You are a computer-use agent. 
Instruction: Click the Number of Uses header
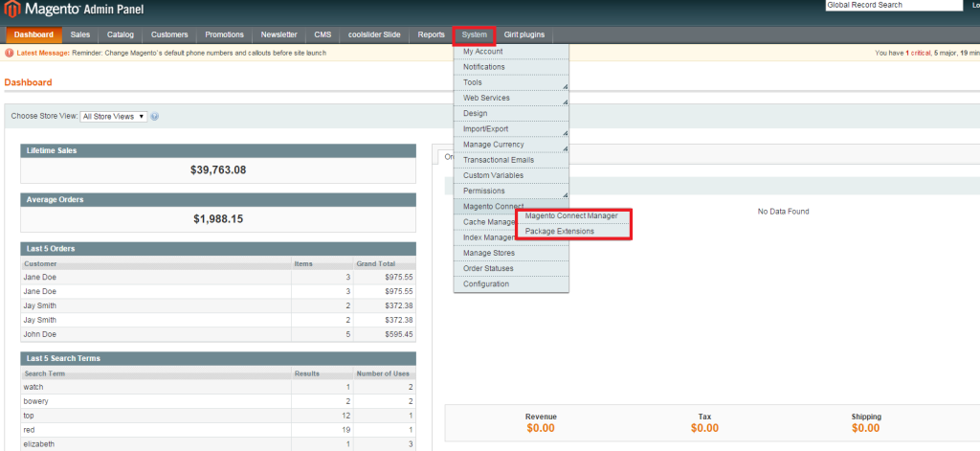[x=385, y=374]
